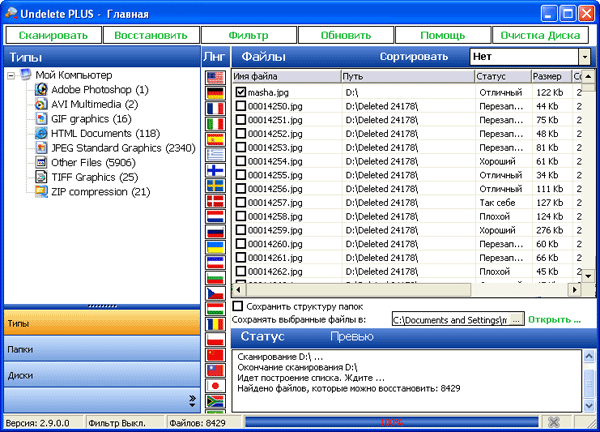Select ZIP compression (21) category
The width and height of the screenshot is (600, 432).
(101, 192)
